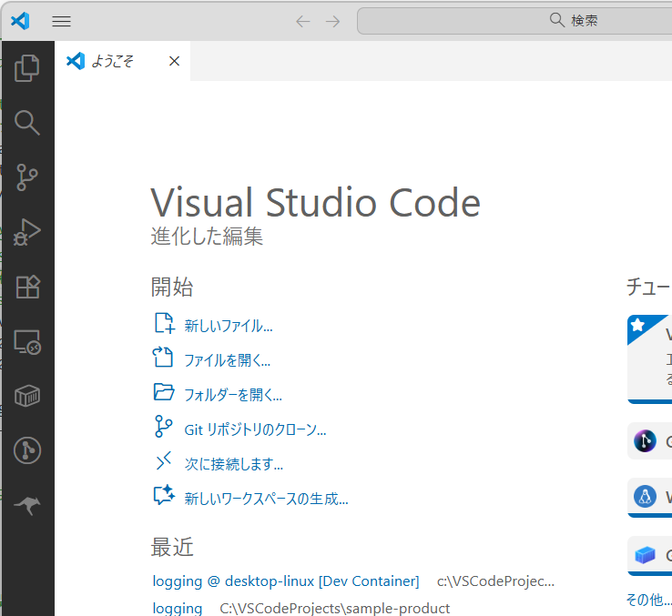Image resolution: width=672 pixels, height=616 pixels.
Task: Click the 開始 section heading
Action: pyautogui.click(x=172, y=287)
